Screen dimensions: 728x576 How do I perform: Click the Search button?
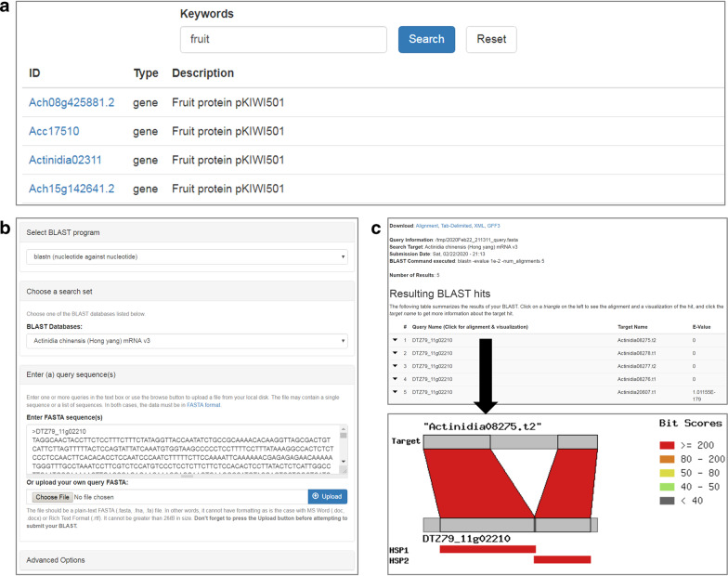426,40
